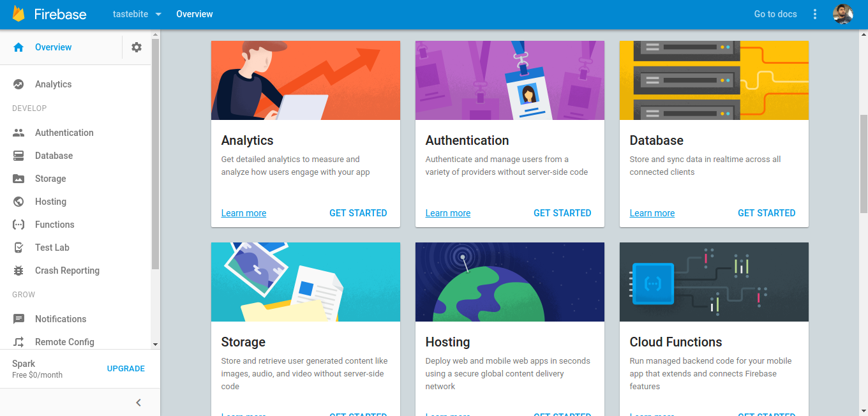Click the Analytics card illustration

click(x=306, y=80)
